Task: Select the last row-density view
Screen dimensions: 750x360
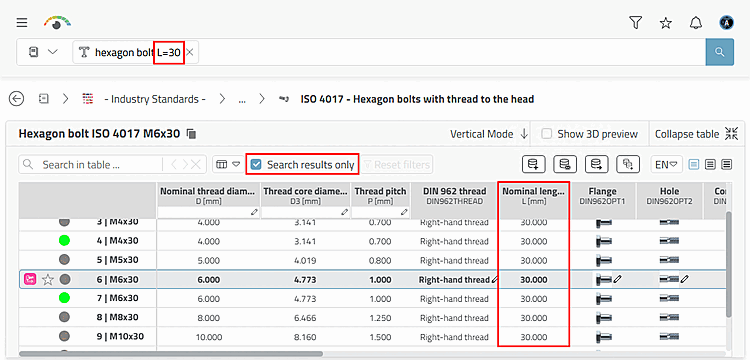Action: 727,165
